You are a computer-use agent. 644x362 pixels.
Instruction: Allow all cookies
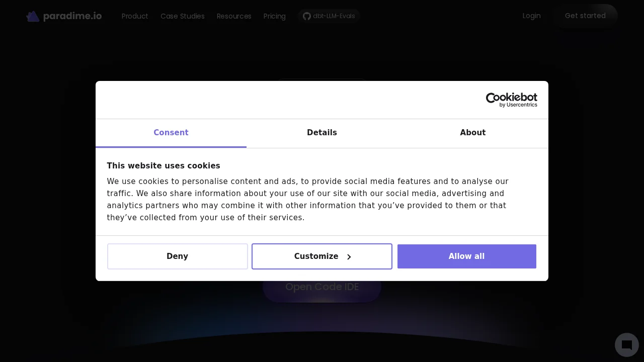pyautogui.click(x=466, y=256)
